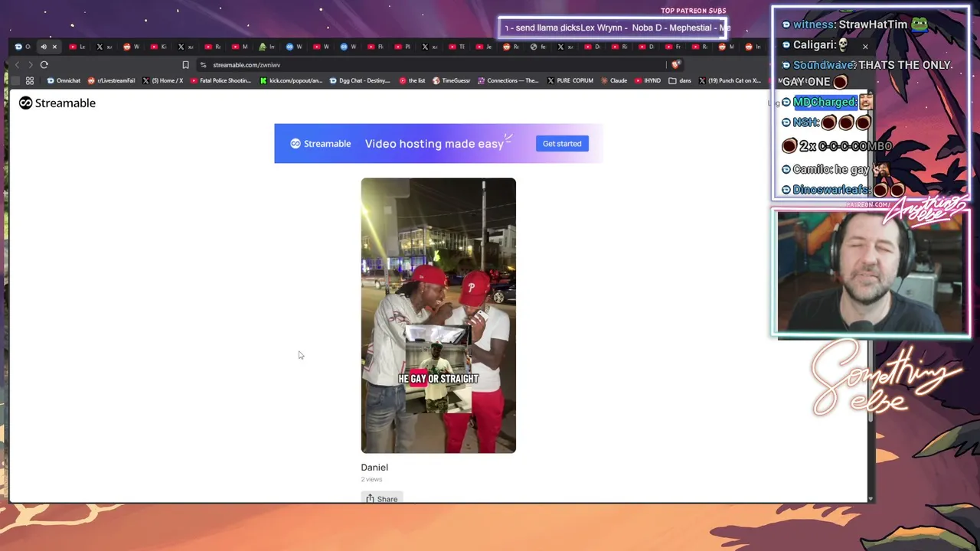
Task: Go forward in browser history
Action: [x=31, y=65]
